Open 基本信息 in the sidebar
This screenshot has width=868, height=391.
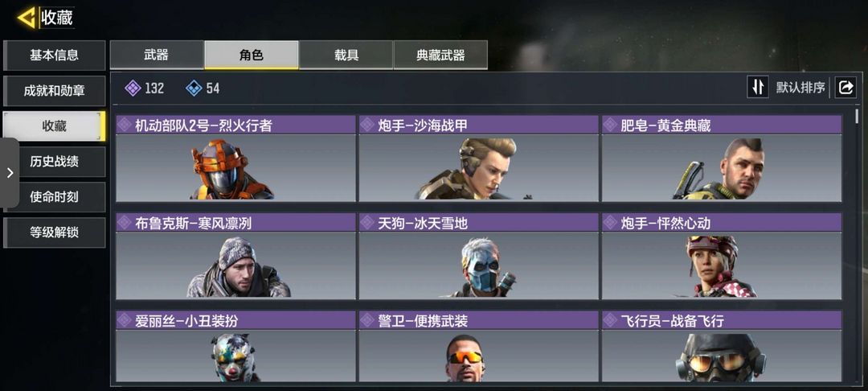pos(55,56)
